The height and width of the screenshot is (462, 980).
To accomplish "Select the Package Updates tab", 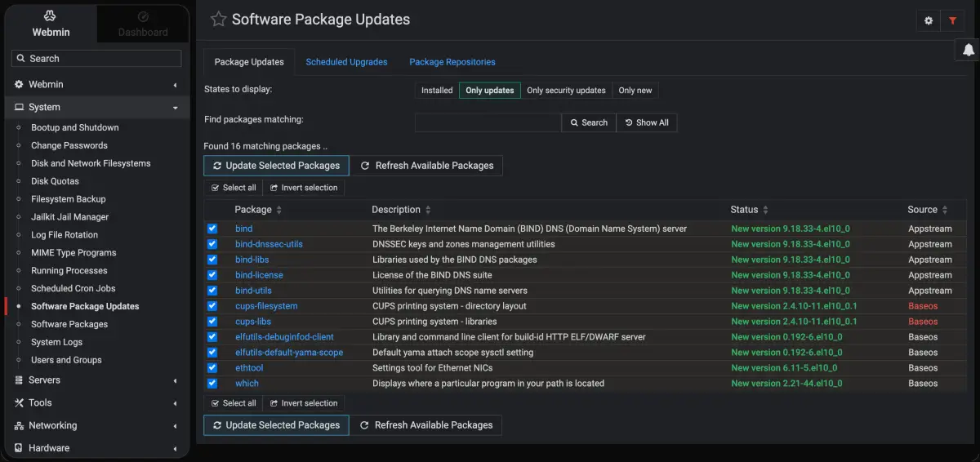I will pyautogui.click(x=249, y=62).
